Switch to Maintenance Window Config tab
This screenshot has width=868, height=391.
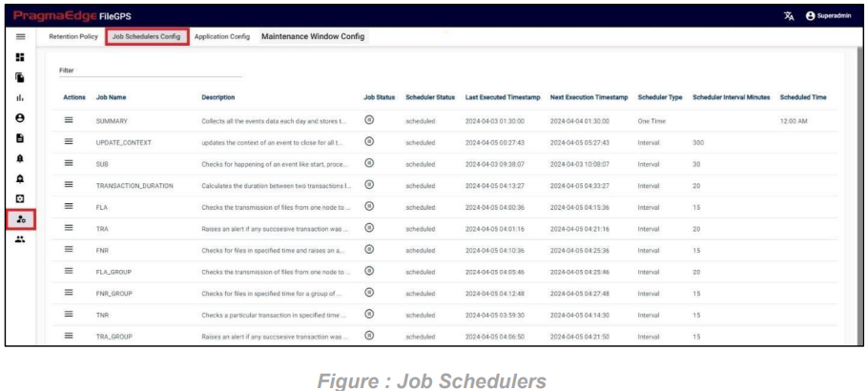(x=313, y=36)
